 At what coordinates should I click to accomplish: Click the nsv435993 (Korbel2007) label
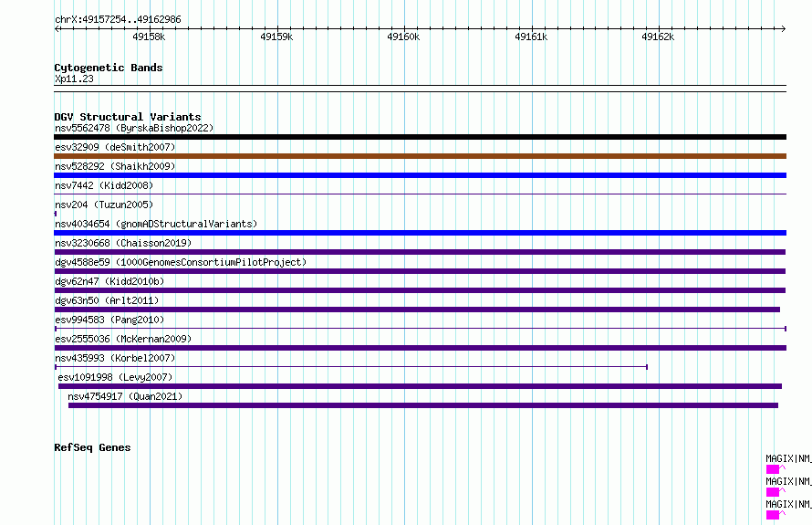pos(115,358)
